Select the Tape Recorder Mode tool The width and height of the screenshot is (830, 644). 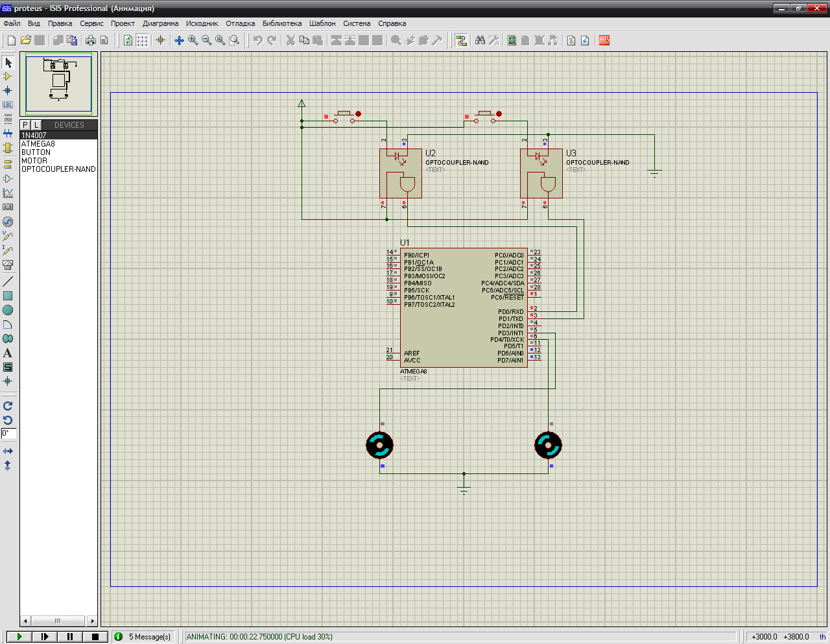point(8,207)
